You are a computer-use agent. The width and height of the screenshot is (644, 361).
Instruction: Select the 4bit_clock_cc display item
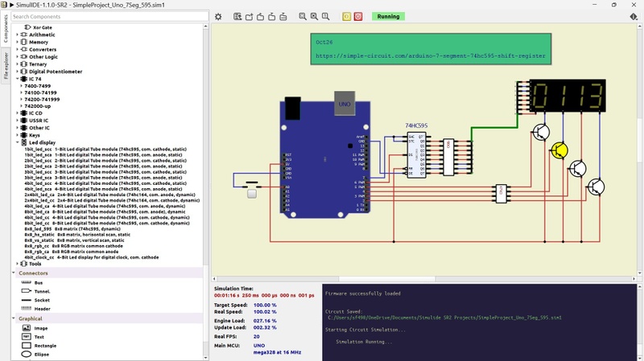click(x=92, y=257)
